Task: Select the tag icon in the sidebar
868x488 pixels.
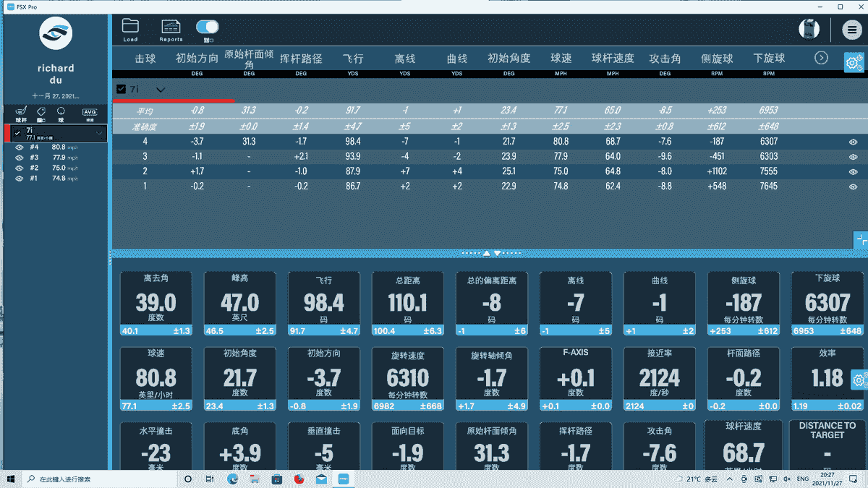Action: tap(41, 114)
